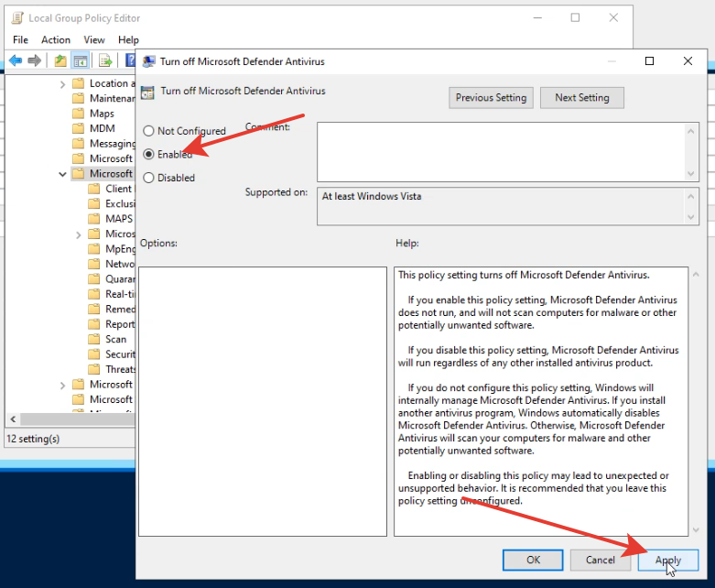Image resolution: width=715 pixels, height=588 pixels.
Task: Click inside the empty Options pane
Action: pyautogui.click(x=263, y=401)
